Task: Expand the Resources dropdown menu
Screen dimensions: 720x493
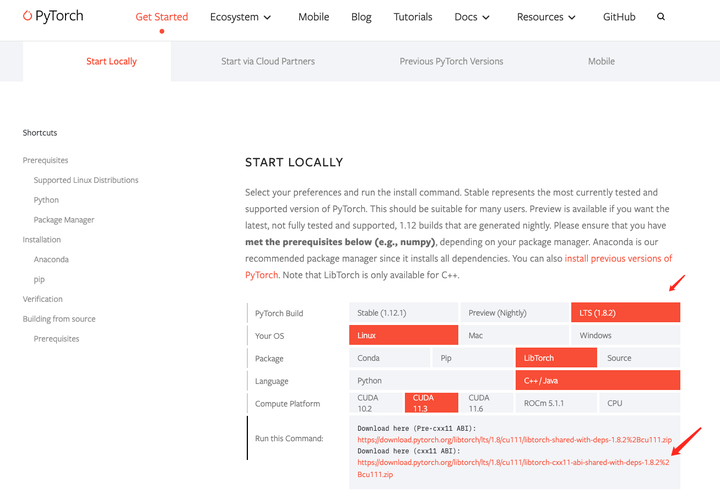Action: [545, 17]
